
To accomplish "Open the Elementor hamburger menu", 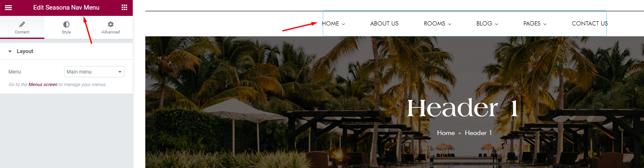I will coord(8,8).
